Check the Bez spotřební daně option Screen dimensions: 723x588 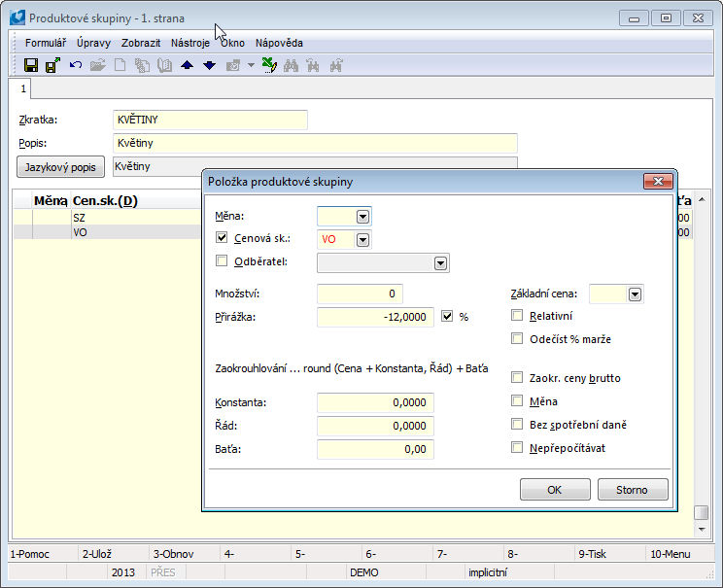point(518,425)
